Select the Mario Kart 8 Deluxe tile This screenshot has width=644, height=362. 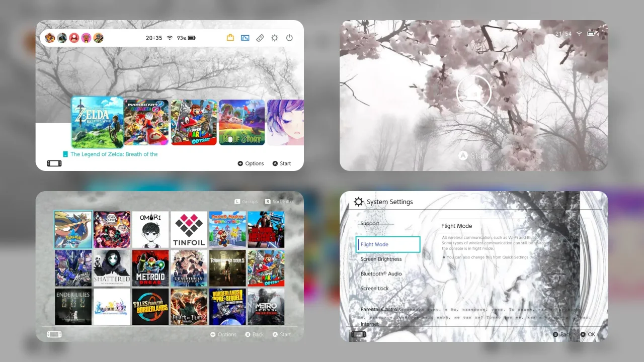146,122
